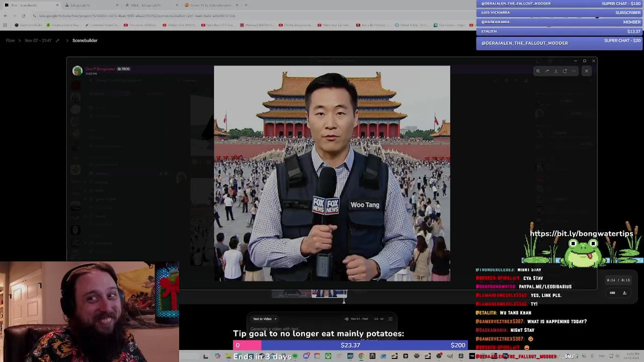Open the Committed Speed bookmark
Image resolution: width=644 pixels, height=362 pixels.
tap(102, 25)
